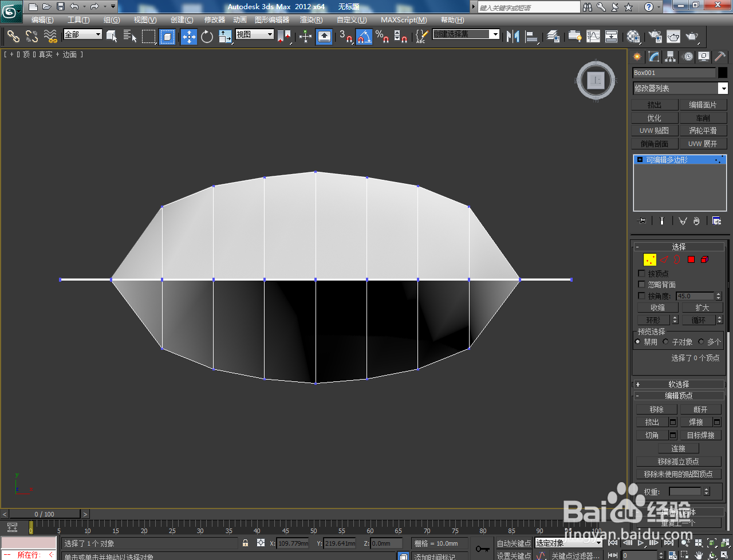Choose the Bind to Space Warp tool

50,36
